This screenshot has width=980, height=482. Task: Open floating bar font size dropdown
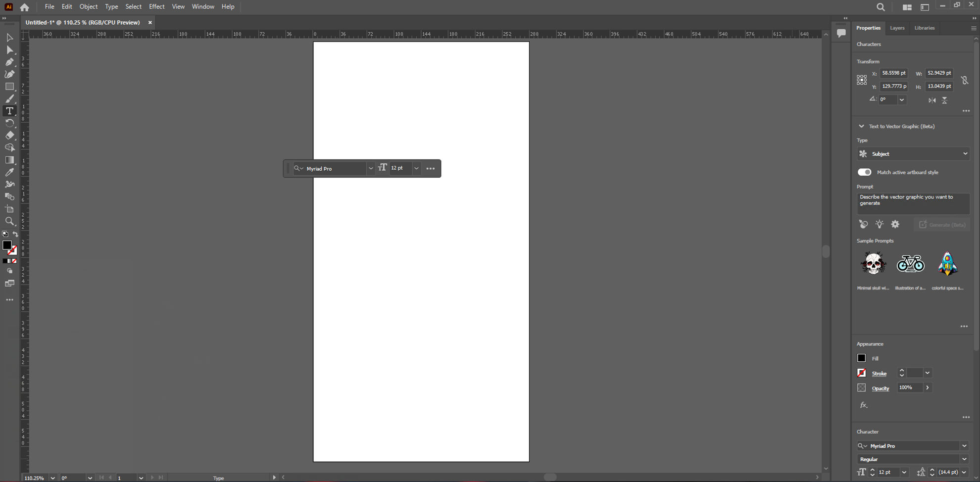click(x=416, y=169)
